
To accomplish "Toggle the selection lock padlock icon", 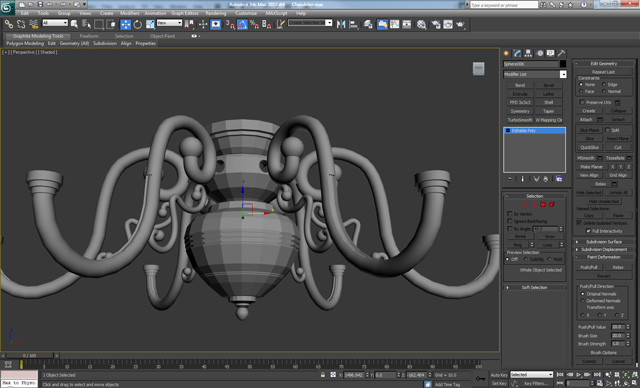I will (323, 375).
